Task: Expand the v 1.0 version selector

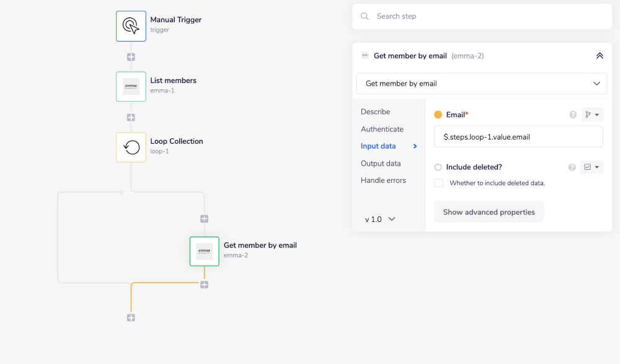Action: point(380,219)
